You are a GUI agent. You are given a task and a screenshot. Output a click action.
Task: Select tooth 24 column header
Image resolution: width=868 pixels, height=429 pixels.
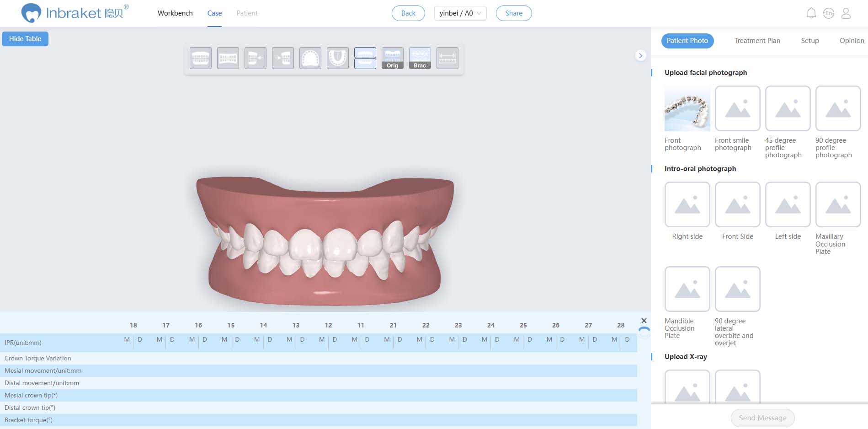[x=491, y=325]
